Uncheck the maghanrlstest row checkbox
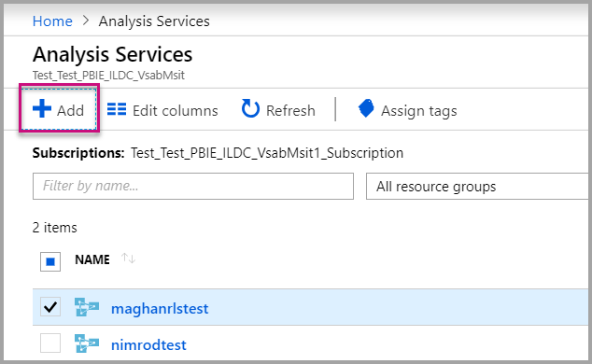 [50, 307]
